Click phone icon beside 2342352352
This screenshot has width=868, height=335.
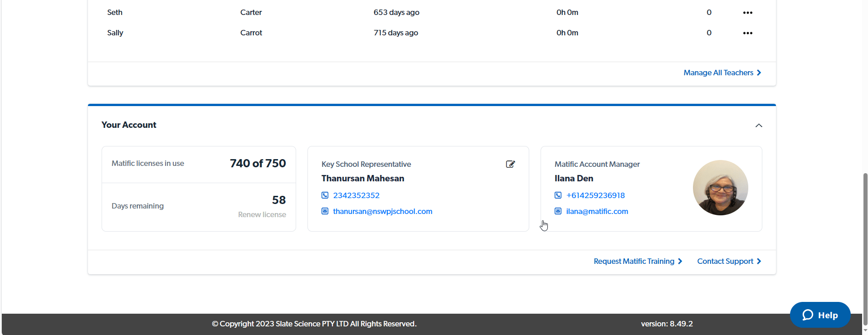coord(325,195)
